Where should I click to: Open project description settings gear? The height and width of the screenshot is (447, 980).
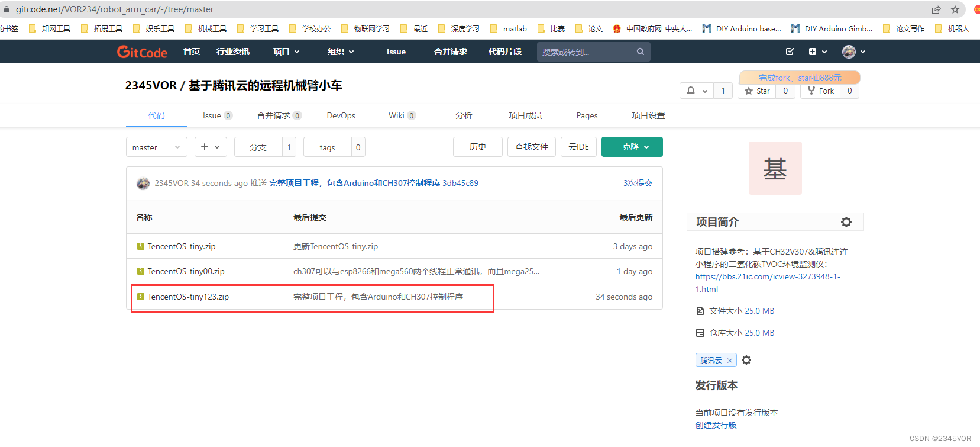pyautogui.click(x=846, y=222)
